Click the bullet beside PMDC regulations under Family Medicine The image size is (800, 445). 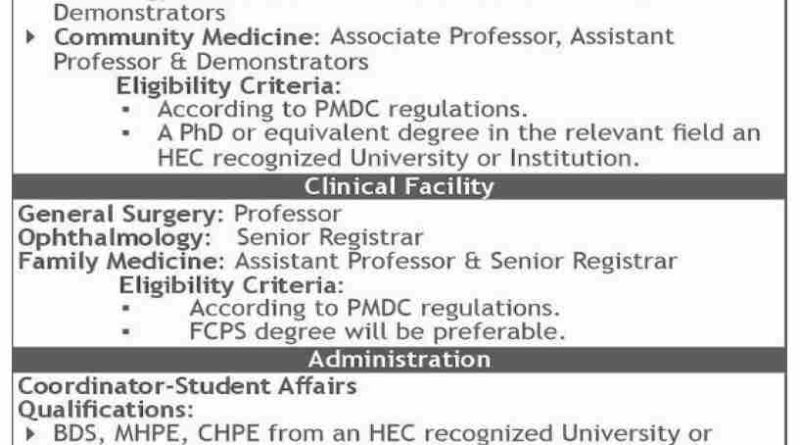click(126, 309)
